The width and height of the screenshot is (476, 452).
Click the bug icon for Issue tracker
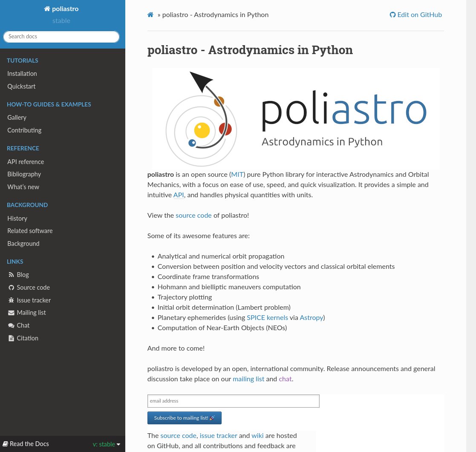11,300
